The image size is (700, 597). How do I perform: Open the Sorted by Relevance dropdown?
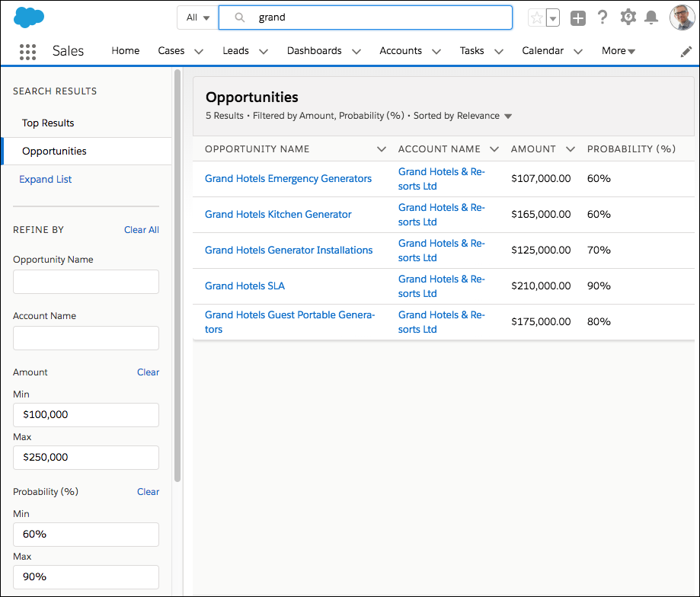tap(462, 116)
